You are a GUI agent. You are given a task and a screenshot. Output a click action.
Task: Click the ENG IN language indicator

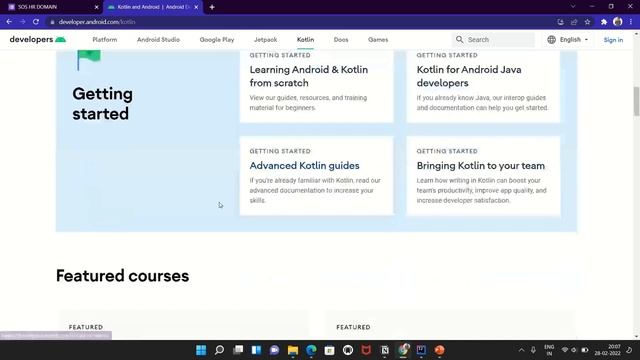pyautogui.click(x=549, y=350)
